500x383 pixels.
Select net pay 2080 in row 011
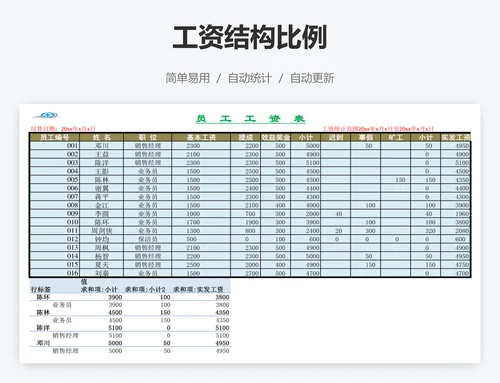click(456, 231)
